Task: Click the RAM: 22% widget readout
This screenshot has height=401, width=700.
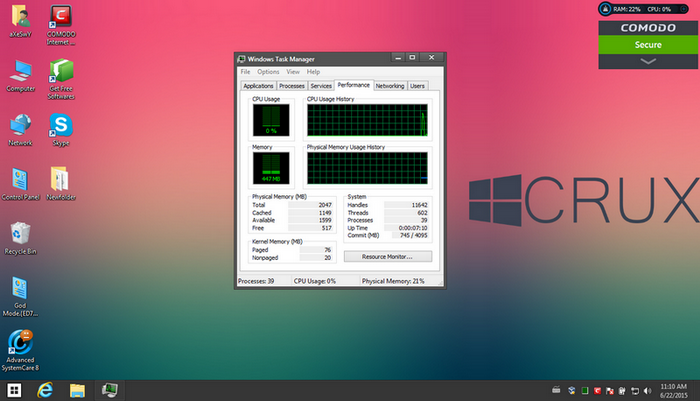Action: (627, 9)
